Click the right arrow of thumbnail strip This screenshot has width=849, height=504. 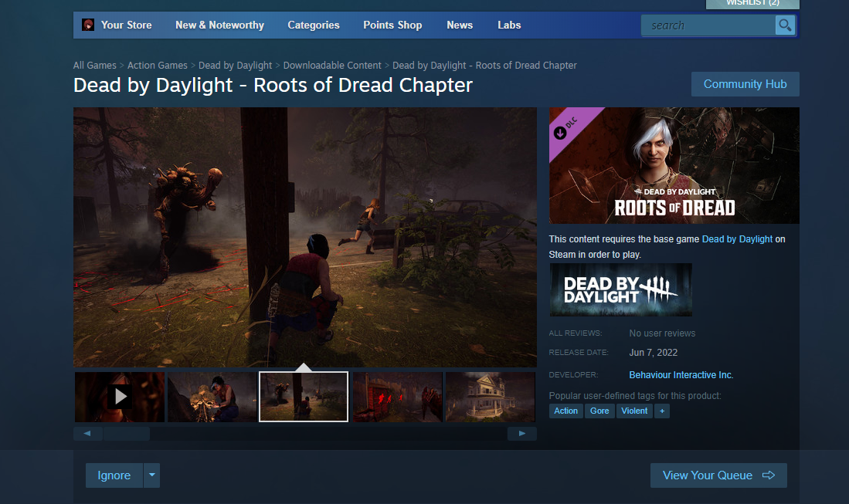pos(522,434)
